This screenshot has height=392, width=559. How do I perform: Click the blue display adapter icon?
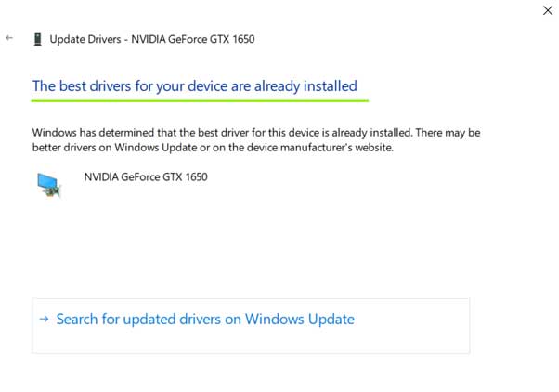[49, 185]
